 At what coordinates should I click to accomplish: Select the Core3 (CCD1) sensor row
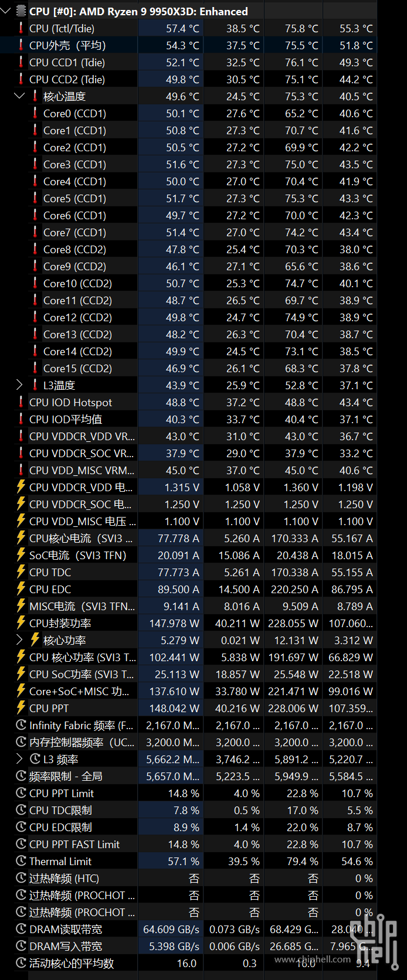pos(188,164)
